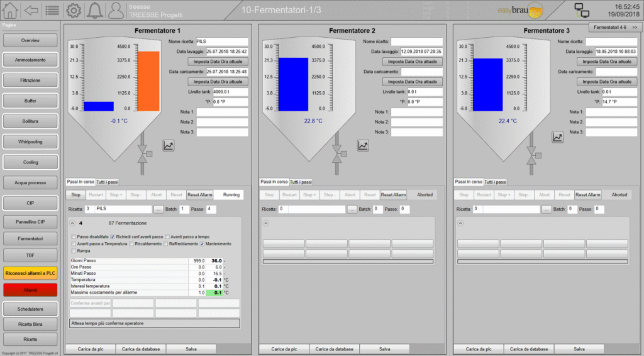Click the user profile icon
644x356 pixels.
click(x=116, y=10)
